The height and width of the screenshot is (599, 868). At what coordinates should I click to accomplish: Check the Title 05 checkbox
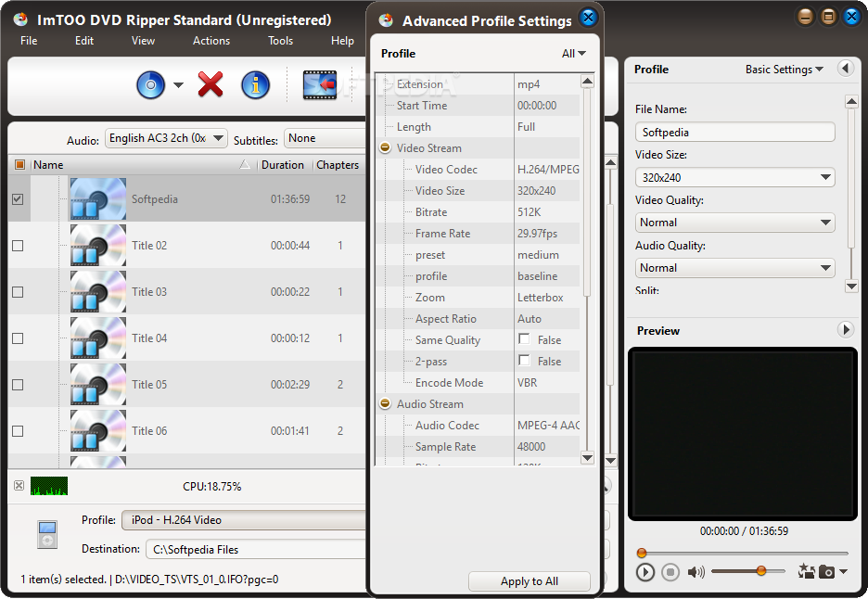(18, 385)
